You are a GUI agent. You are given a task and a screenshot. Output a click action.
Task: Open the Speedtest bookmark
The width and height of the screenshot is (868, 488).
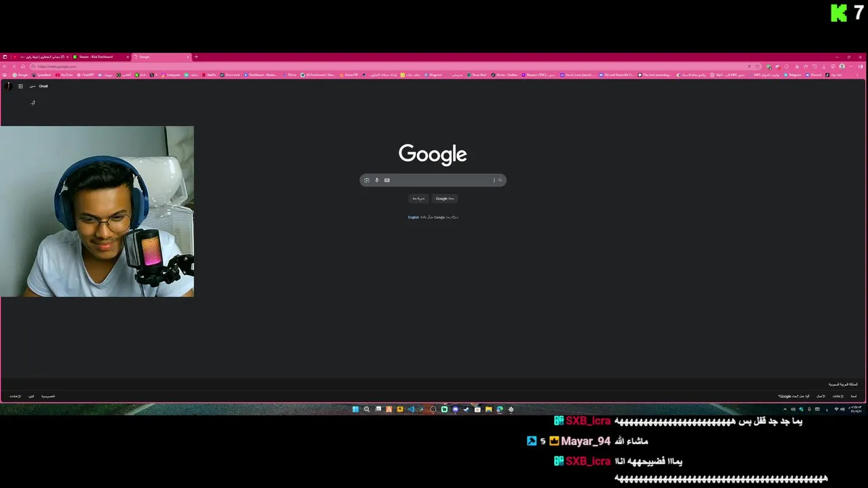point(41,75)
